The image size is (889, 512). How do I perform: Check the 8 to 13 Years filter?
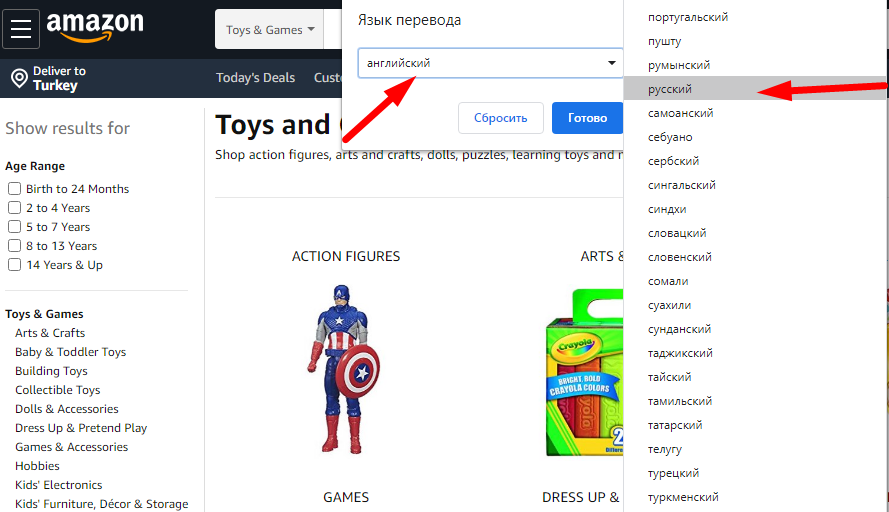pyautogui.click(x=14, y=246)
